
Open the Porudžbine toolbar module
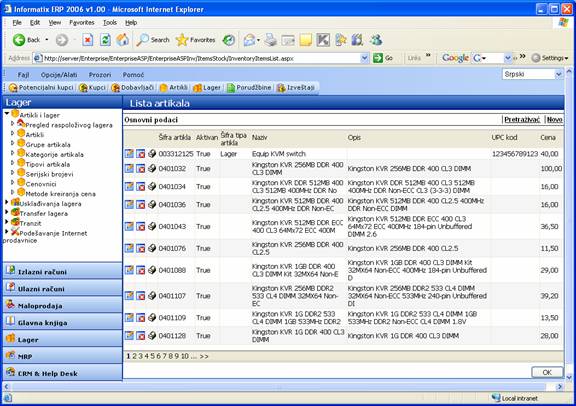tap(249, 87)
